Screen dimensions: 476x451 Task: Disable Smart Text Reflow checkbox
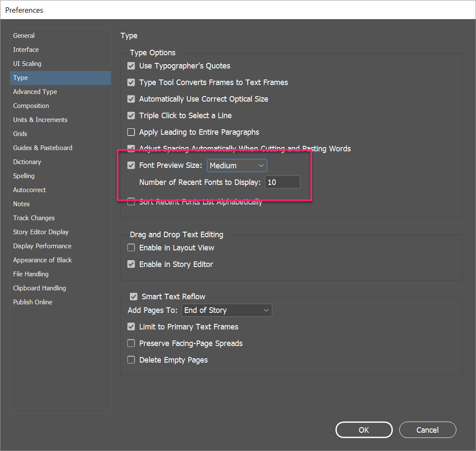134,297
